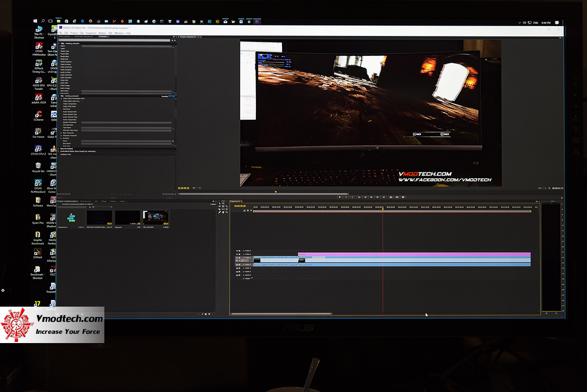
Task: Expand the Video 2 track
Action: [243, 254]
